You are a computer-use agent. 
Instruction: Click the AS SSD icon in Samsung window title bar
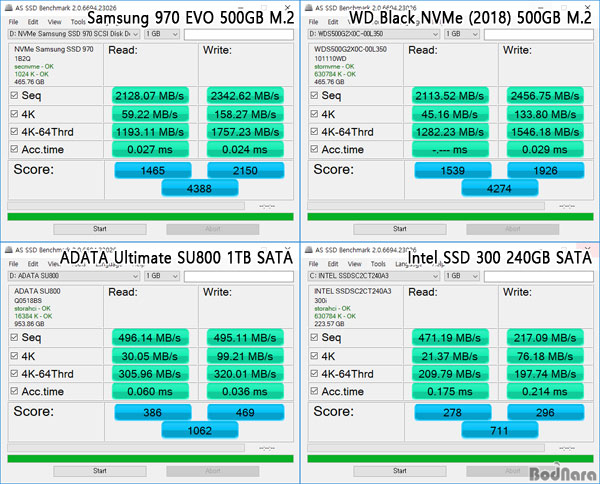tap(8, 8)
